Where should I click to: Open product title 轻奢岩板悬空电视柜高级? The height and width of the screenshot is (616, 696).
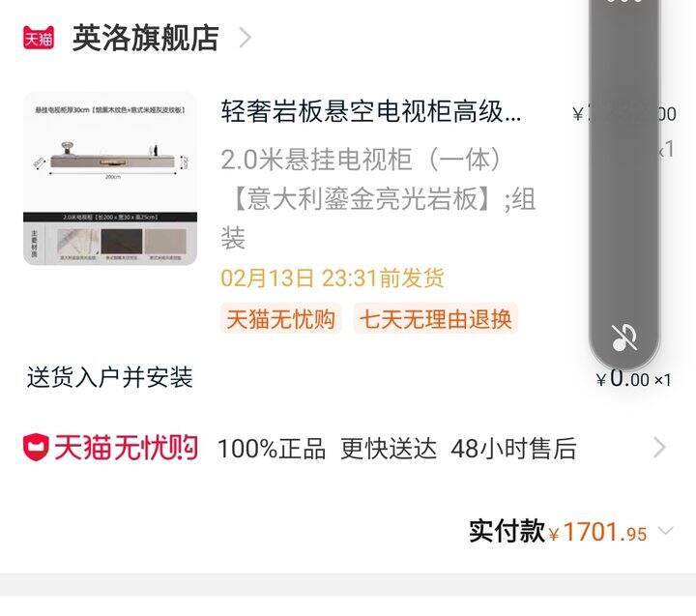[371, 111]
